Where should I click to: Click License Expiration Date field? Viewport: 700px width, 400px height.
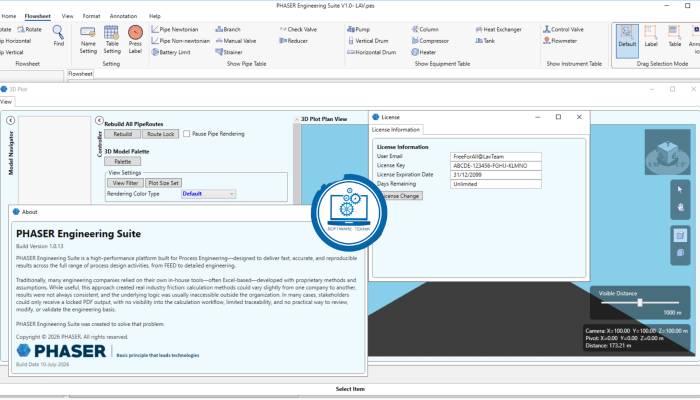[496, 175]
